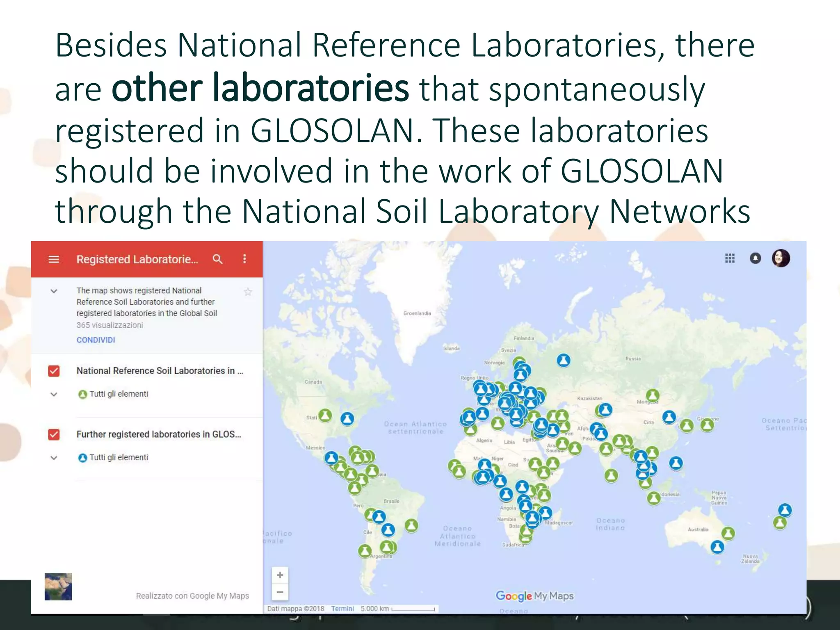Click the Groenlandia map label
The image size is (840, 630).
click(417, 313)
